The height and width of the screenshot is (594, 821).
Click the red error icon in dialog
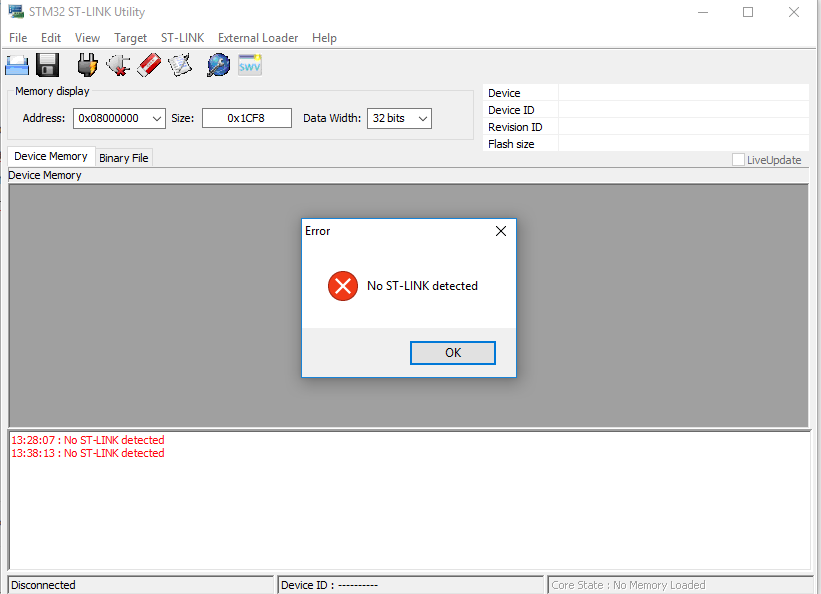[x=343, y=286]
